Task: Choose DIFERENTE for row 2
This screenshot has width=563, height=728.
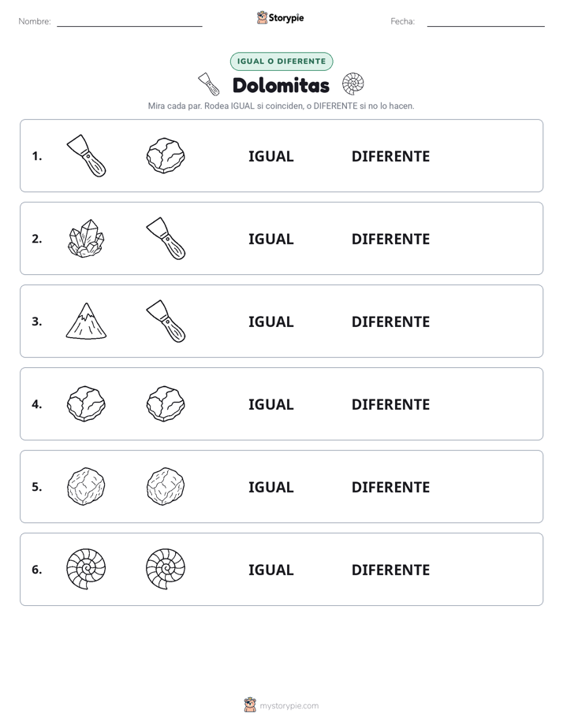Action: point(390,239)
